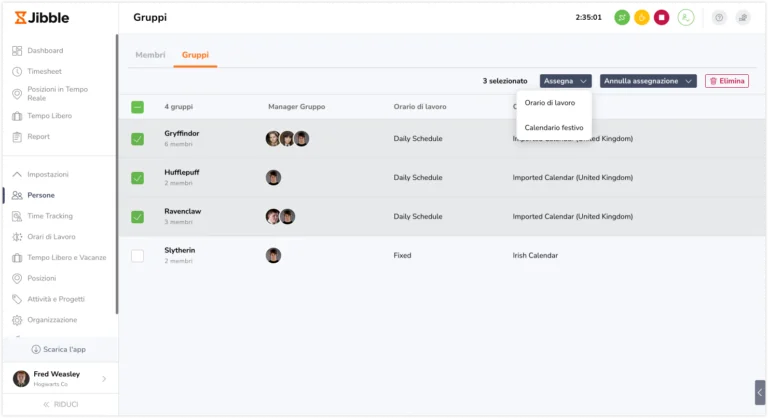The image size is (768, 418).
Task: Open the help question mark icon
Action: click(719, 18)
